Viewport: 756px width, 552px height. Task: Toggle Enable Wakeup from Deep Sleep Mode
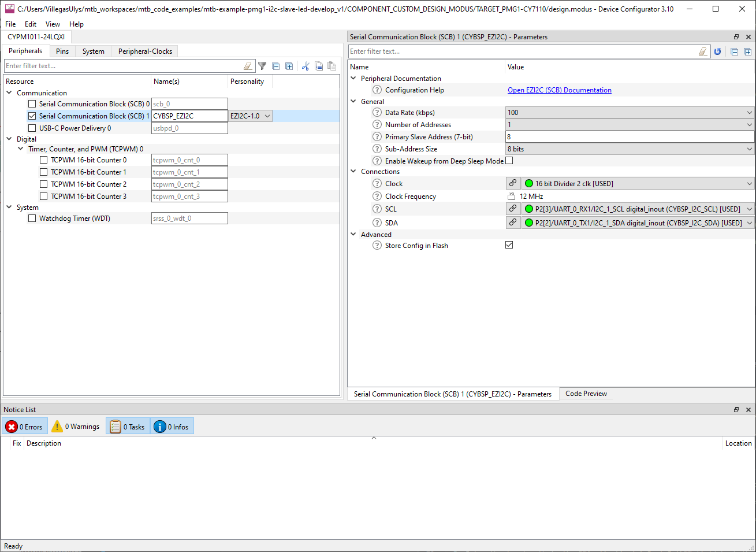509,161
